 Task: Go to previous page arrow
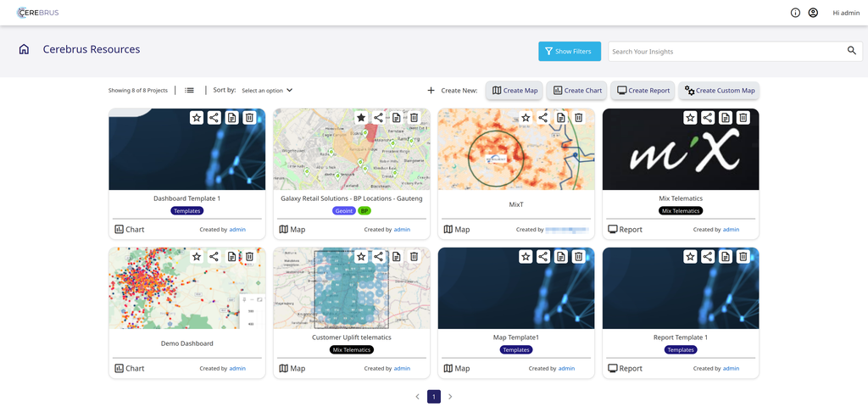click(x=417, y=397)
